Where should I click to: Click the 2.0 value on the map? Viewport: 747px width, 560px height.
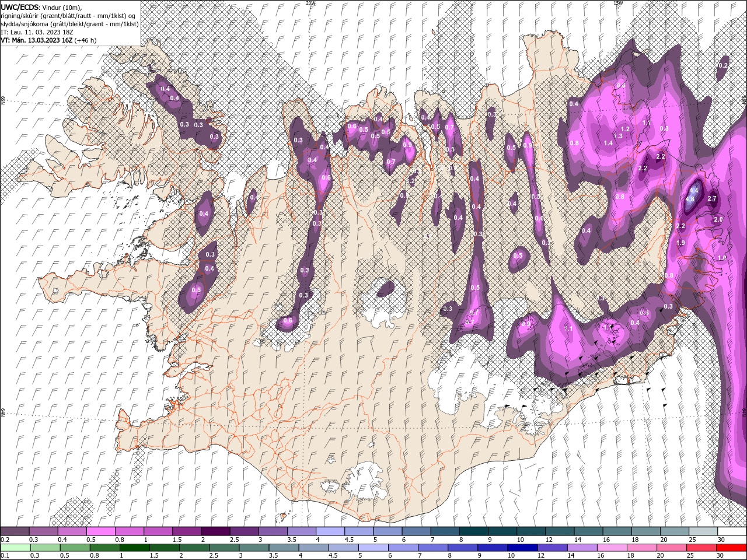pos(718,219)
